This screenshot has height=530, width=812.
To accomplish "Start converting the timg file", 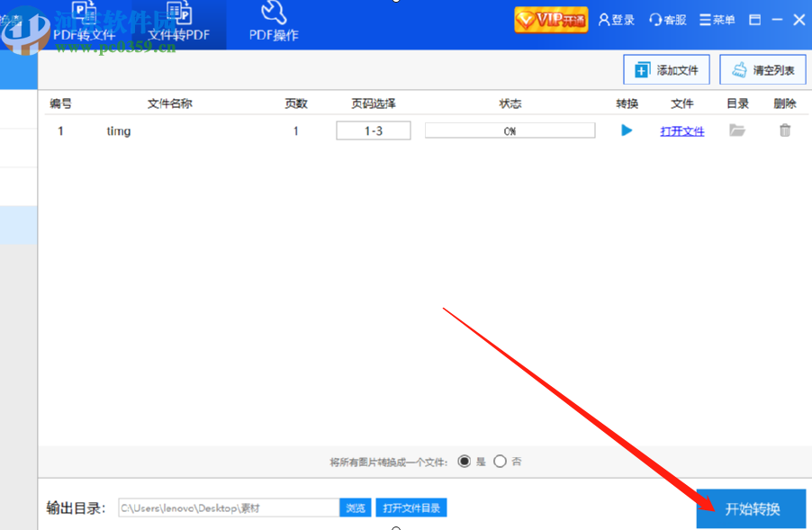I will pyautogui.click(x=627, y=130).
